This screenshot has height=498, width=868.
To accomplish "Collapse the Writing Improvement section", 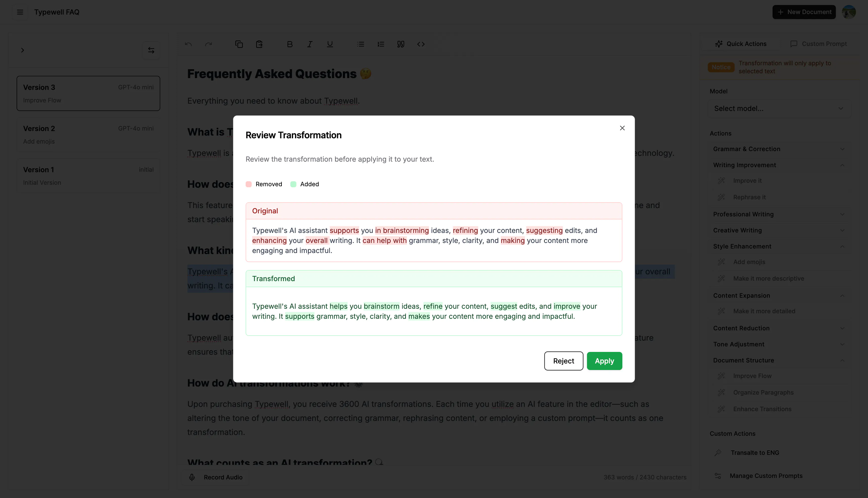I will tap(779, 165).
